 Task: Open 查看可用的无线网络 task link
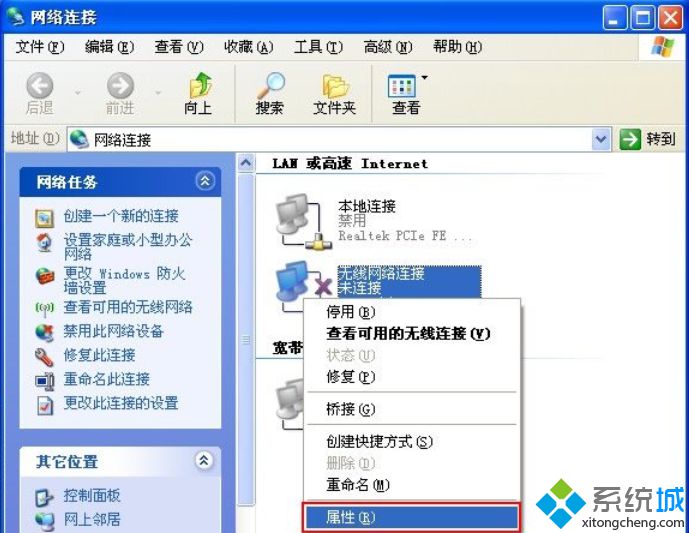point(128,307)
